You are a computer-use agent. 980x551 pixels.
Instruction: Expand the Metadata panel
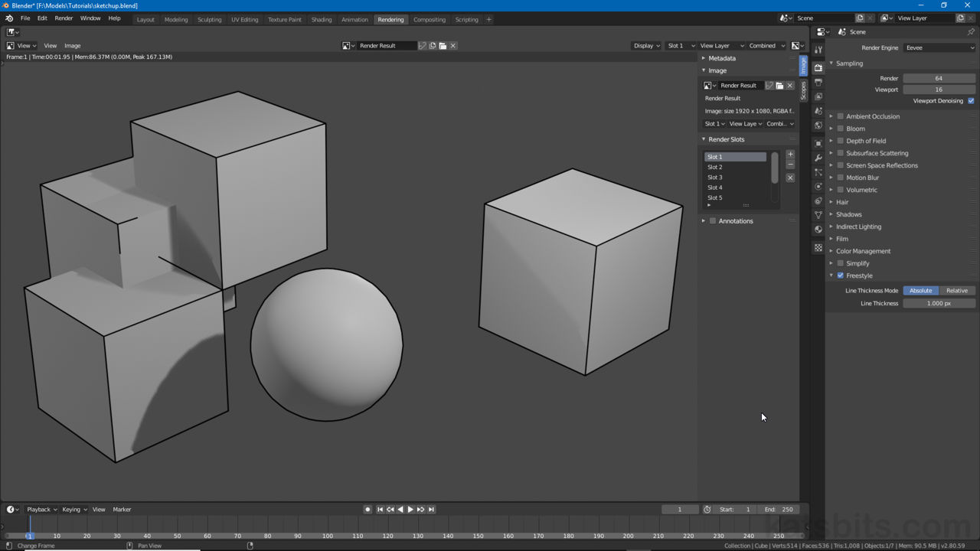721,58
